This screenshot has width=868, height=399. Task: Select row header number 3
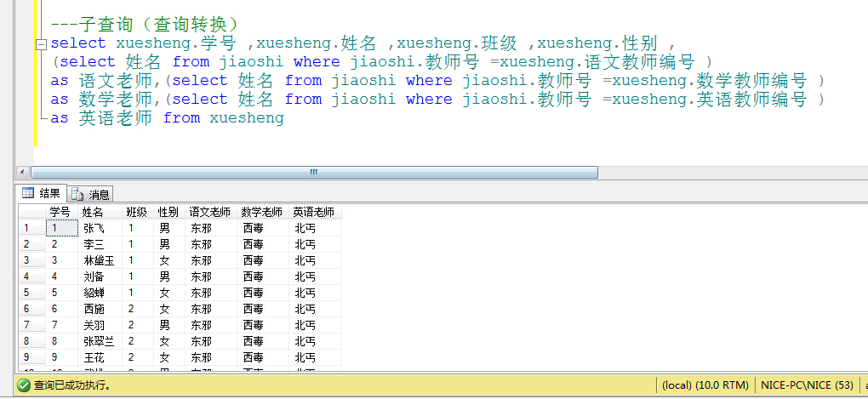point(32,260)
